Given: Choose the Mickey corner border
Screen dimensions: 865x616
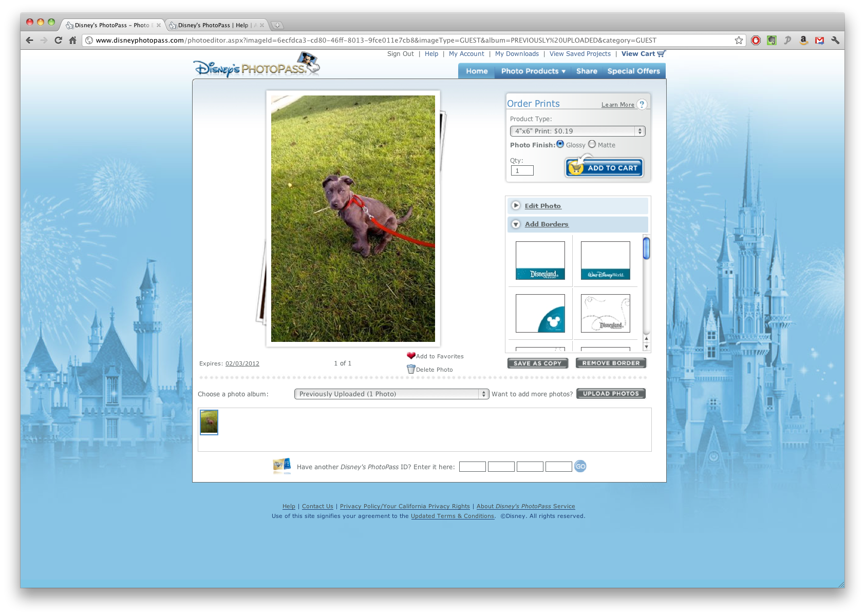Looking at the screenshot, I should click(540, 313).
